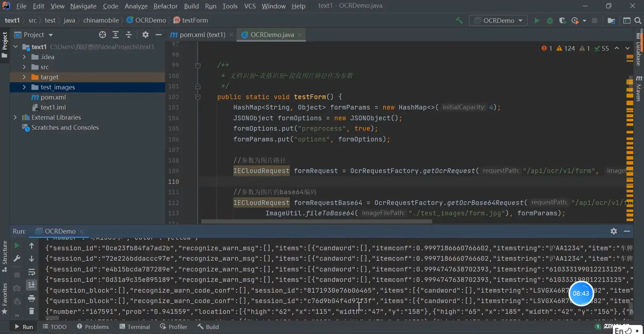Go to next highlighted error arrow
Image resolution: width=644 pixels, height=334 pixels.
628,48
